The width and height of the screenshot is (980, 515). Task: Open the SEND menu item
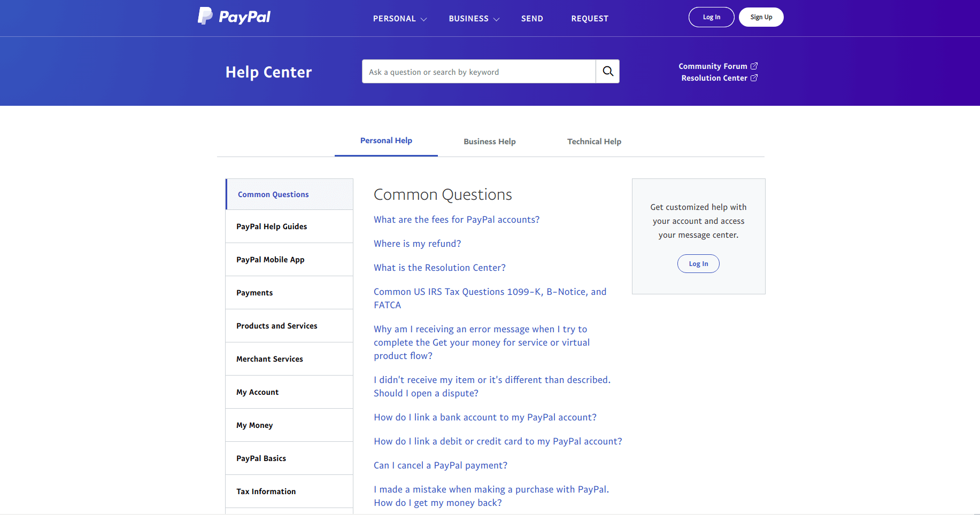(532, 19)
